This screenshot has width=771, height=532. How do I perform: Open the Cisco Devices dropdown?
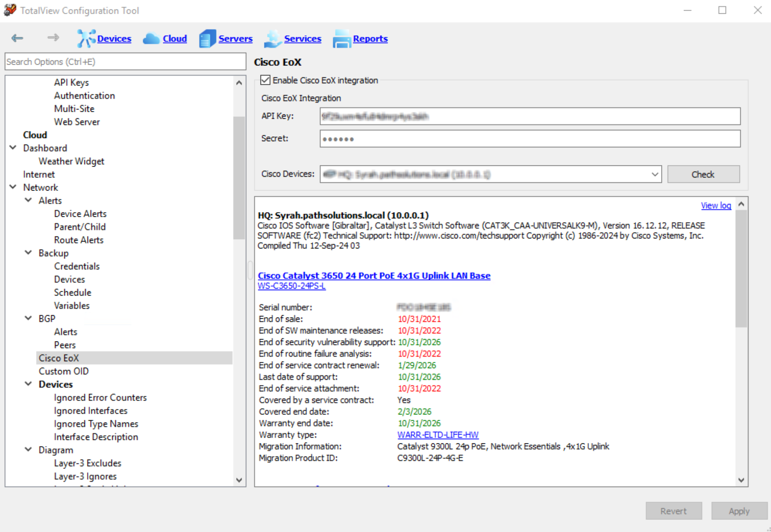pos(654,174)
